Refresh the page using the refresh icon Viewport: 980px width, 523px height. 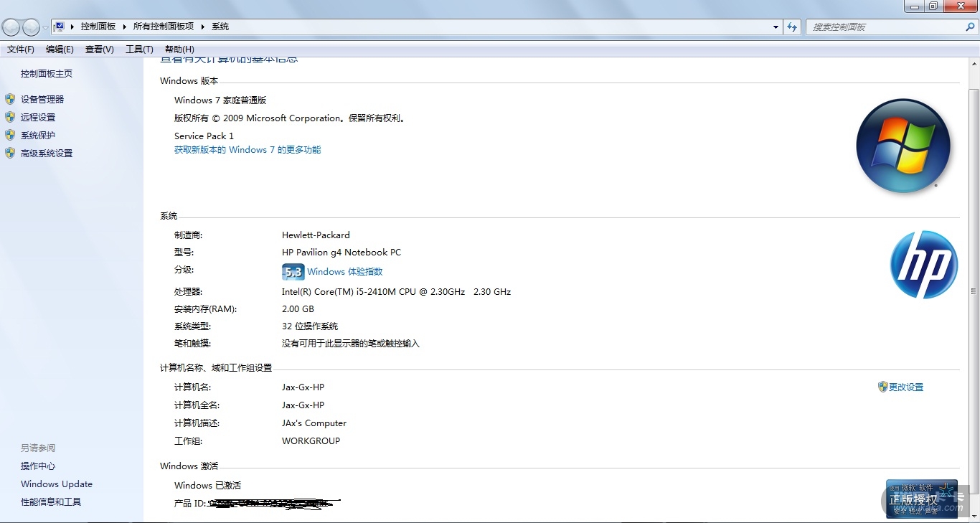pyautogui.click(x=792, y=27)
